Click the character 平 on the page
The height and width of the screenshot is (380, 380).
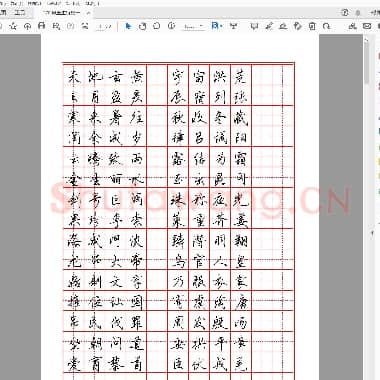coord(220,344)
